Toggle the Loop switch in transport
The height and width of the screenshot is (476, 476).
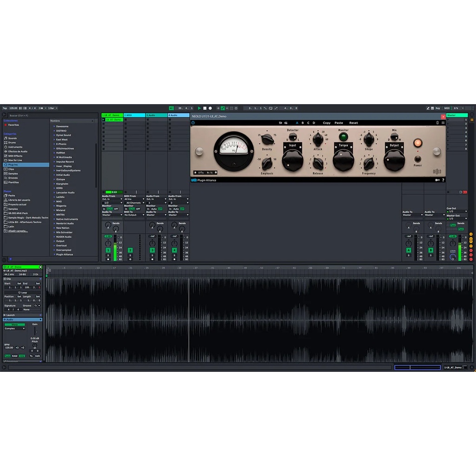271,108
